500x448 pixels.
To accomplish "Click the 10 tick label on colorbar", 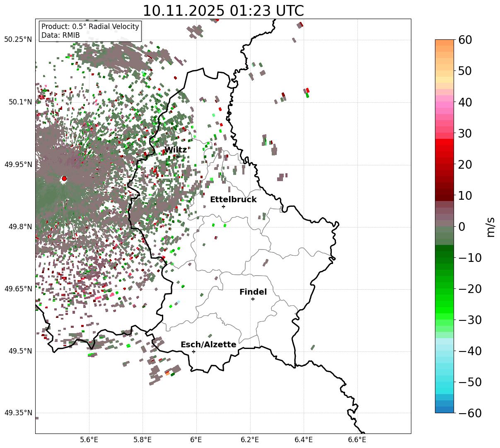I will click(x=465, y=196).
